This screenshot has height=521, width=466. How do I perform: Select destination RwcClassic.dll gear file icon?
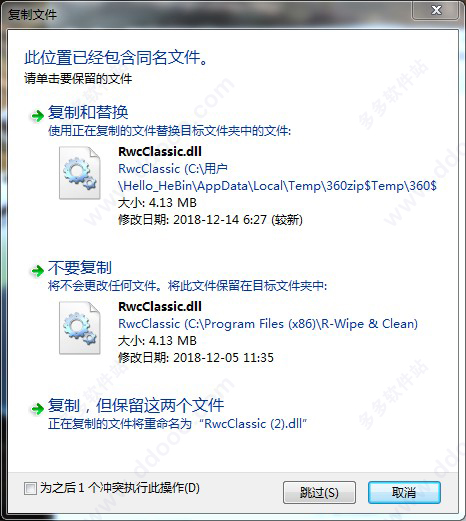point(80,328)
